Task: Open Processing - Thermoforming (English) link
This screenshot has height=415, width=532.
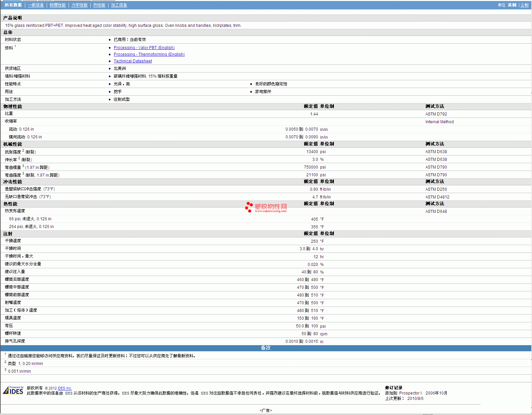Action: pyautogui.click(x=149, y=54)
